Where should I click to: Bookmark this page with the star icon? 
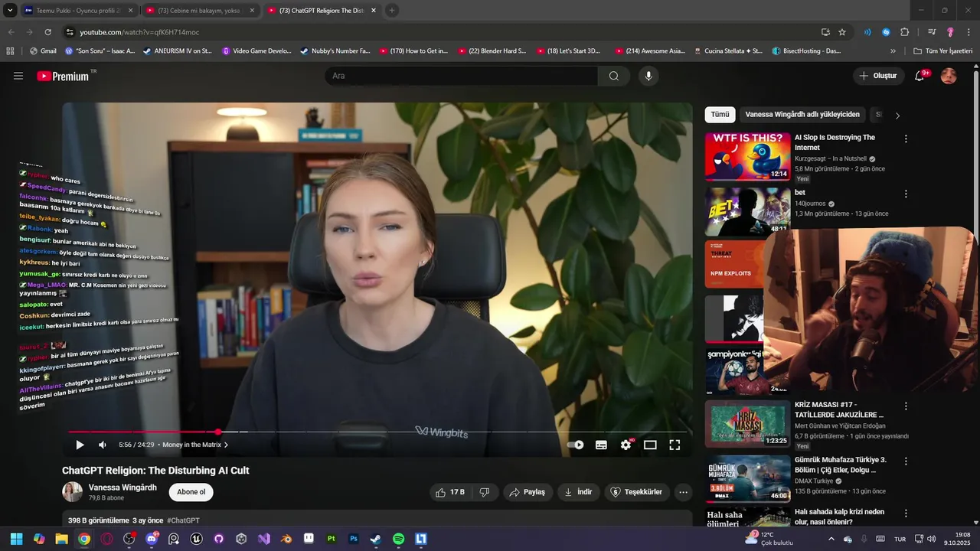click(x=842, y=32)
